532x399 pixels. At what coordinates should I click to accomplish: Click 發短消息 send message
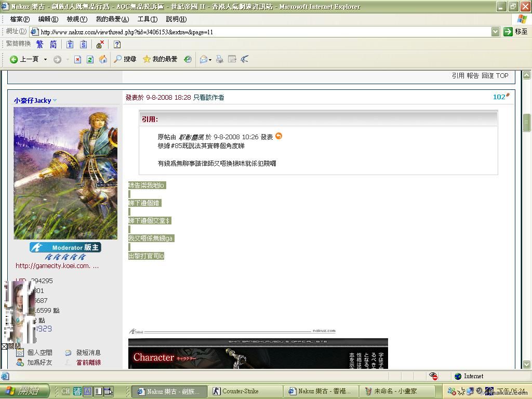pos(88,353)
